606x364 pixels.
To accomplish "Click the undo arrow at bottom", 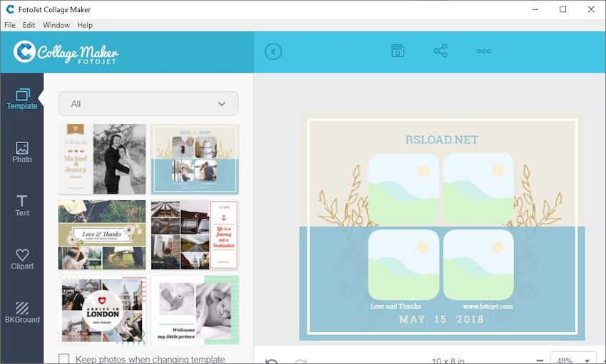I will tap(272, 361).
